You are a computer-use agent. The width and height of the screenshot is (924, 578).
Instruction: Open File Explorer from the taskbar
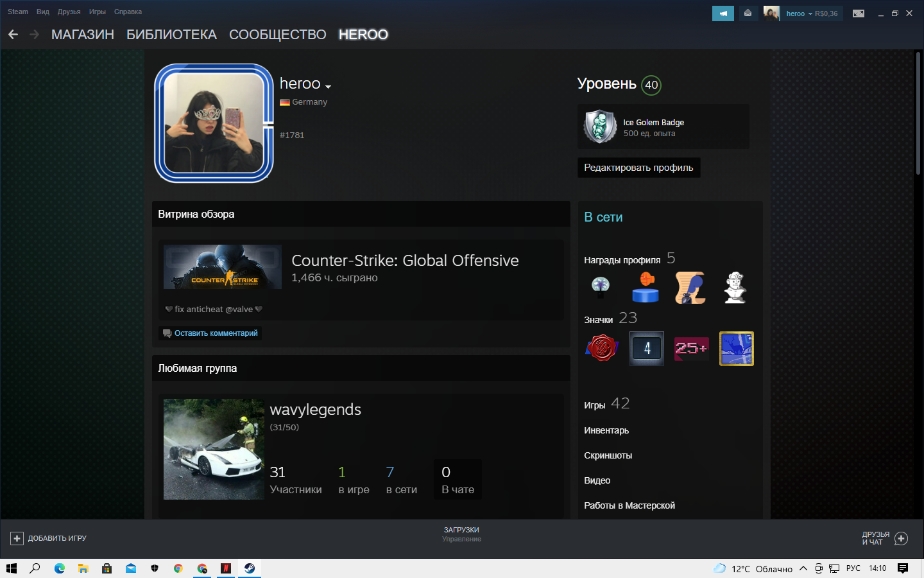(x=83, y=568)
